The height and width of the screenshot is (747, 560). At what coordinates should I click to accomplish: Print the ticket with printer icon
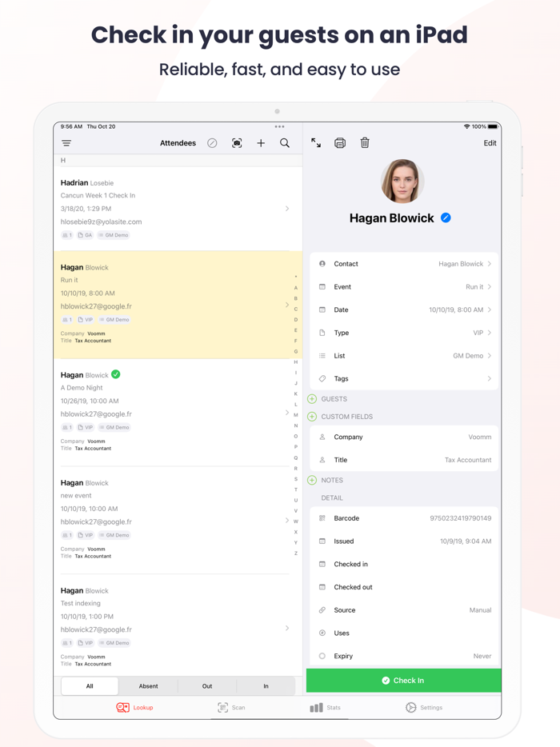(340, 142)
